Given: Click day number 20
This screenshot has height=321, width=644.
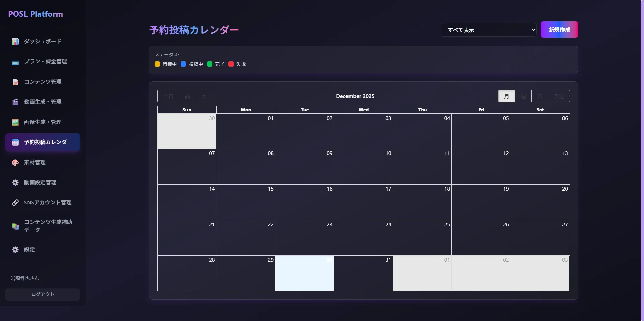Looking at the screenshot, I should (x=565, y=189).
